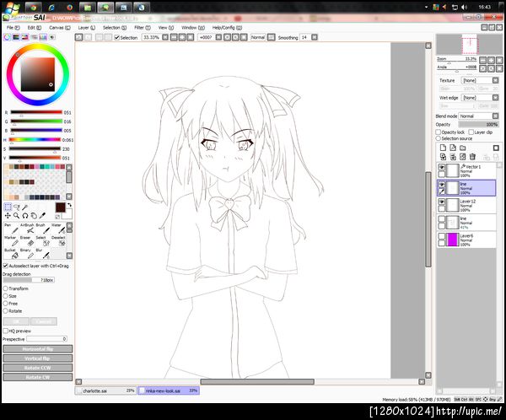Image resolution: width=506 pixels, height=420 pixels.
Task: Open the Filter menu
Action: point(143,28)
